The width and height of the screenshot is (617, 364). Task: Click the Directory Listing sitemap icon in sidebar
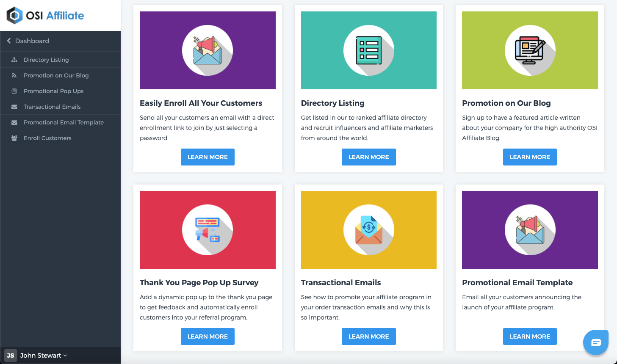(x=14, y=60)
